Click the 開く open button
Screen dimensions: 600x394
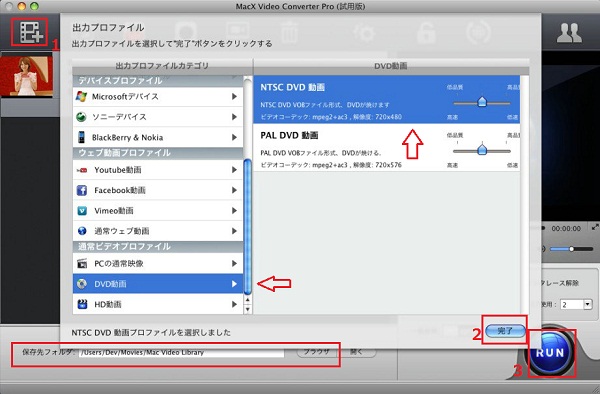point(357,352)
